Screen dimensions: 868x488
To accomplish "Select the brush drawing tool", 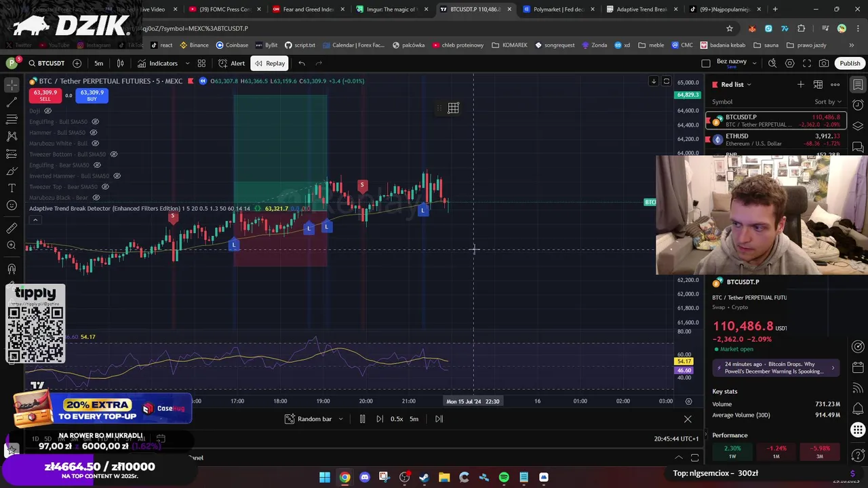I will [12, 171].
